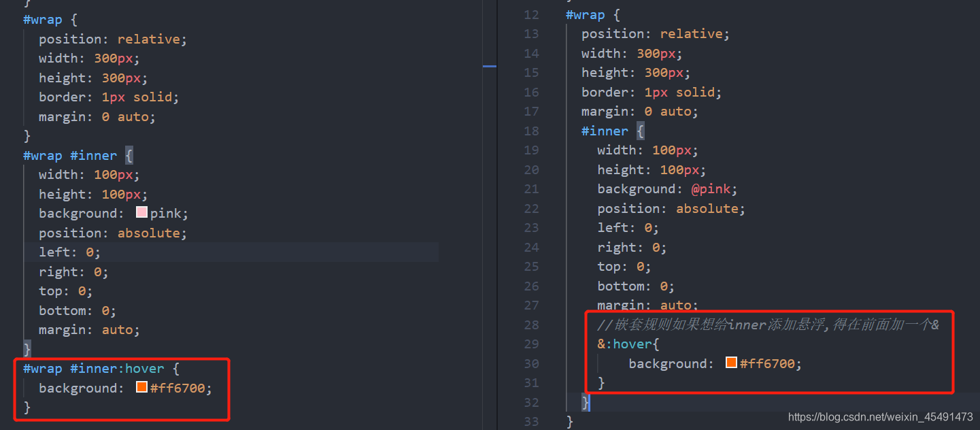Click gutter line number 21
980x430 pixels.
532,188
